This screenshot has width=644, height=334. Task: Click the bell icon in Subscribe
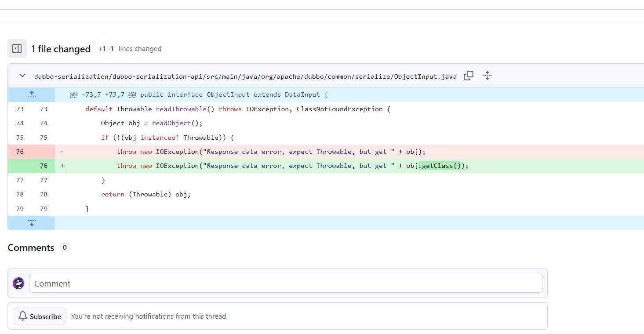pyautogui.click(x=23, y=316)
